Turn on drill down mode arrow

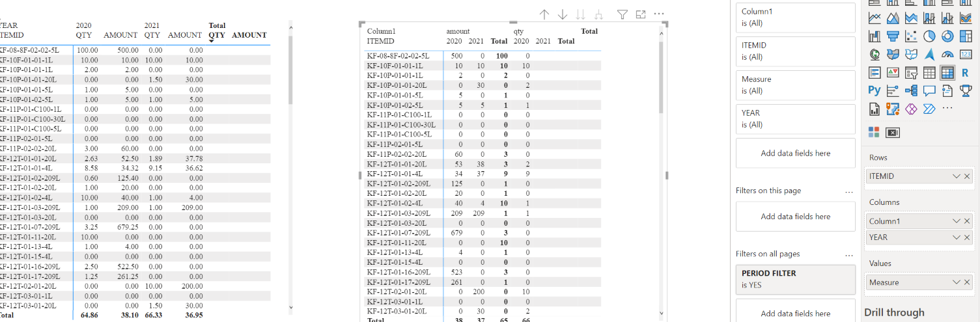[563, 14]
